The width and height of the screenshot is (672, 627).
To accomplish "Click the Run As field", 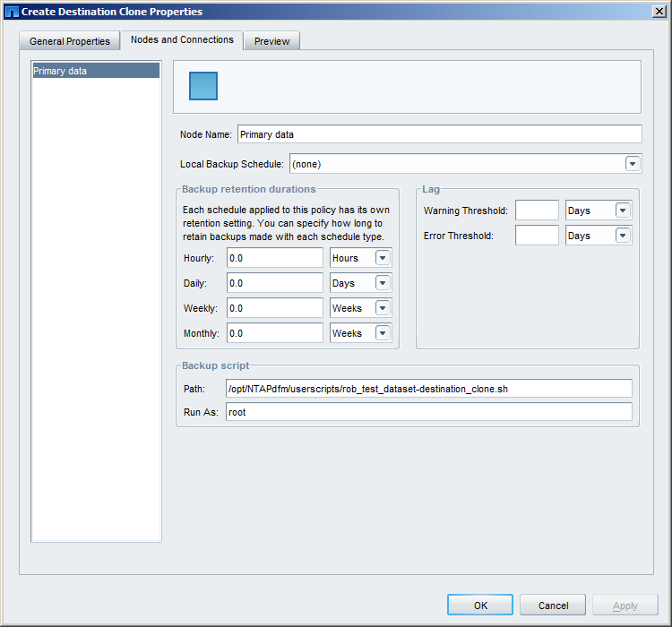I will pyautogui.click(x=428, y=412).
